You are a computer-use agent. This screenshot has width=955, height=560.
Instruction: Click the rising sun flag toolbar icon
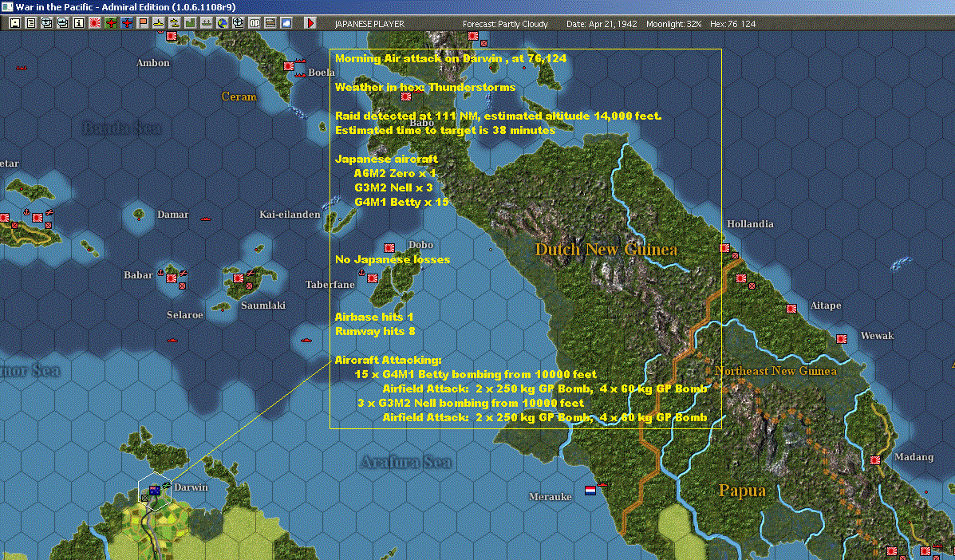pos(94,23)
